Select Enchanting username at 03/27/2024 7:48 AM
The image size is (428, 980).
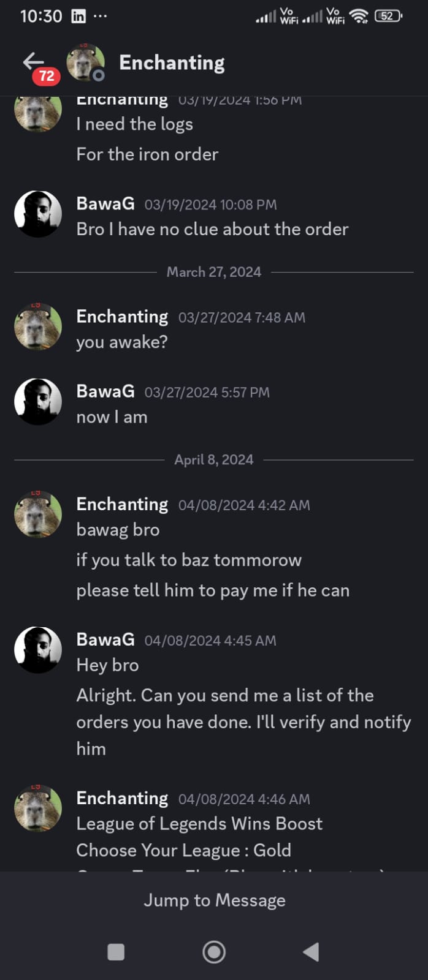click(x=122, y=317)
